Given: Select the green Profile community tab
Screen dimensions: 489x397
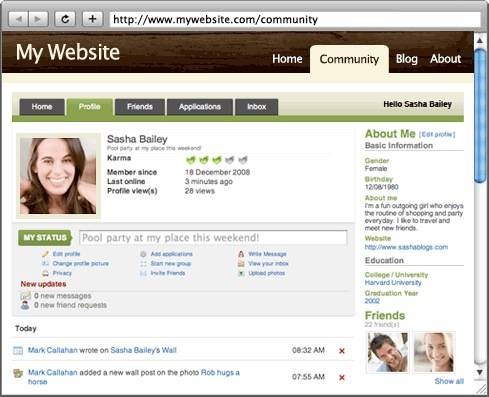Looking at the screenshot, I should click(x=90, y=107).
